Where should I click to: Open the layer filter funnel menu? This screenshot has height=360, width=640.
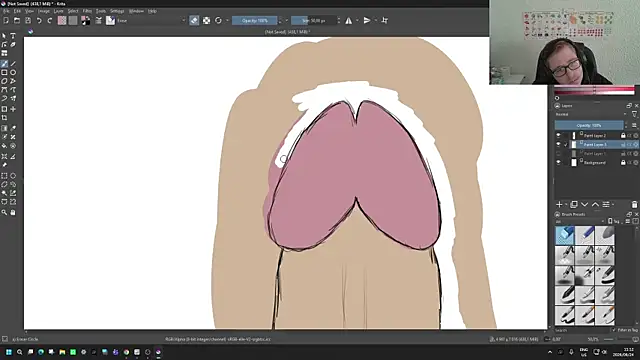pos(634,115)
